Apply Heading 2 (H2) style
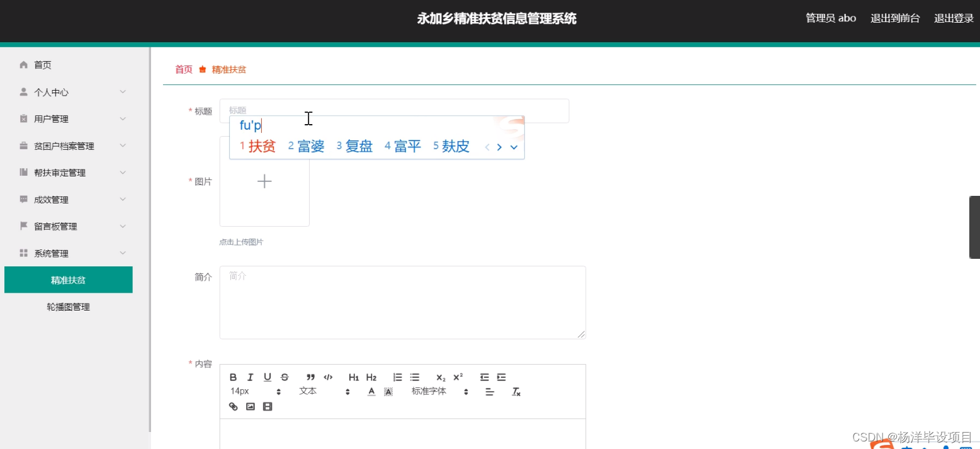The height and width of the screenshot is (449, 980). [x=371, y=377]
